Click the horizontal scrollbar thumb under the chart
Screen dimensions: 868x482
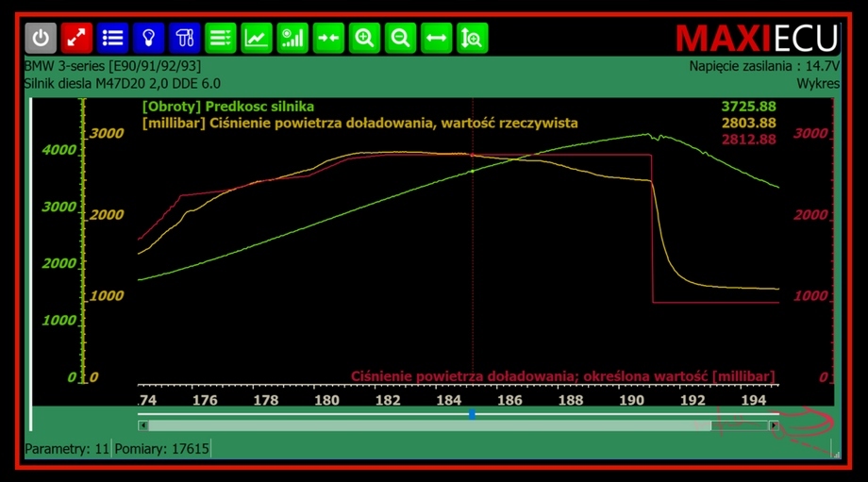[x=429, y=425]
